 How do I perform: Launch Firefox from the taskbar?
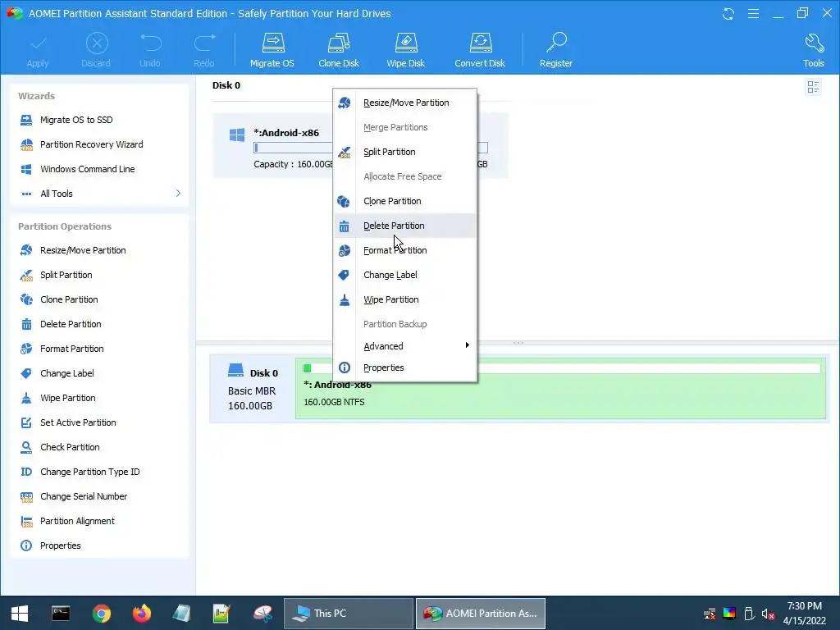click(142, 614)
